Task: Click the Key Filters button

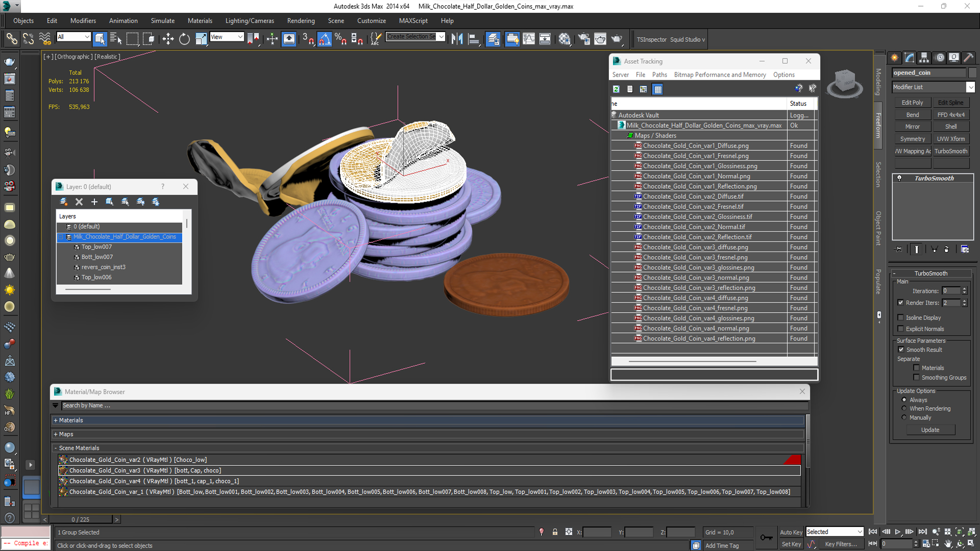Action: pos(841,544)
